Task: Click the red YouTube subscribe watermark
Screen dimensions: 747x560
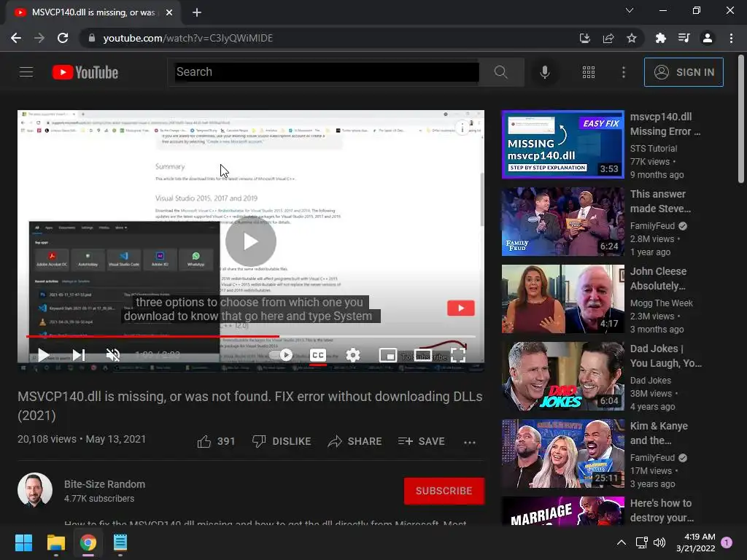Action: [461, 308]
